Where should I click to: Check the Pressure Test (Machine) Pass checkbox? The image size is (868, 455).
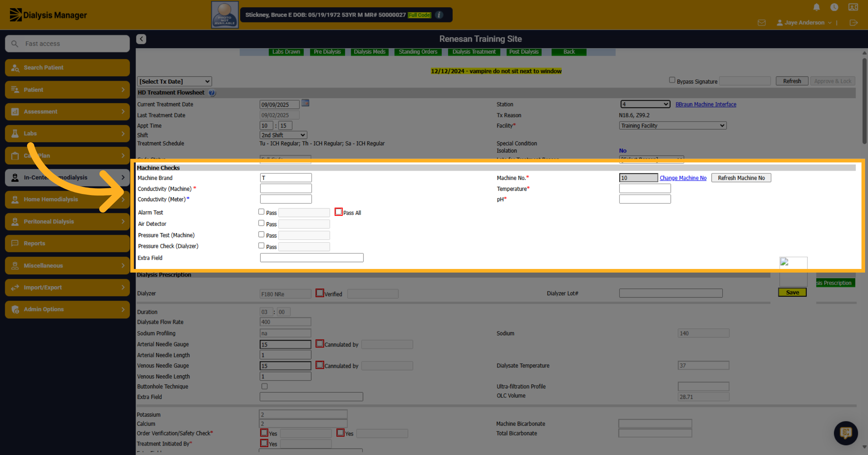[261, 234]
